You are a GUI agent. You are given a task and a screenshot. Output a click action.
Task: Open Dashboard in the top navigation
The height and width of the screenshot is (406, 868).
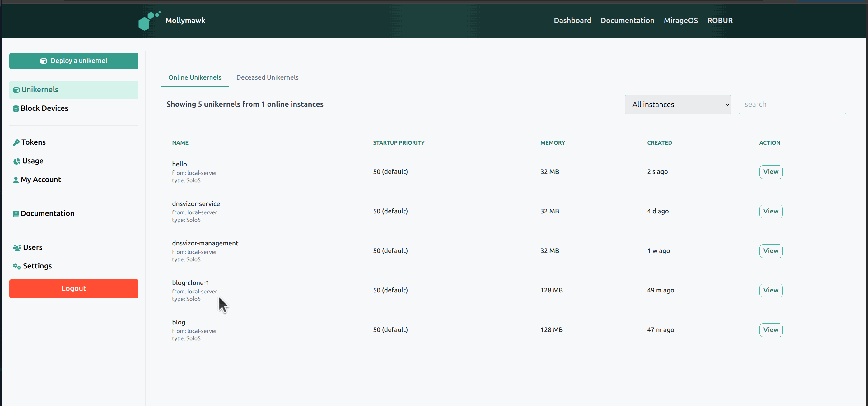tap(572, 21)
